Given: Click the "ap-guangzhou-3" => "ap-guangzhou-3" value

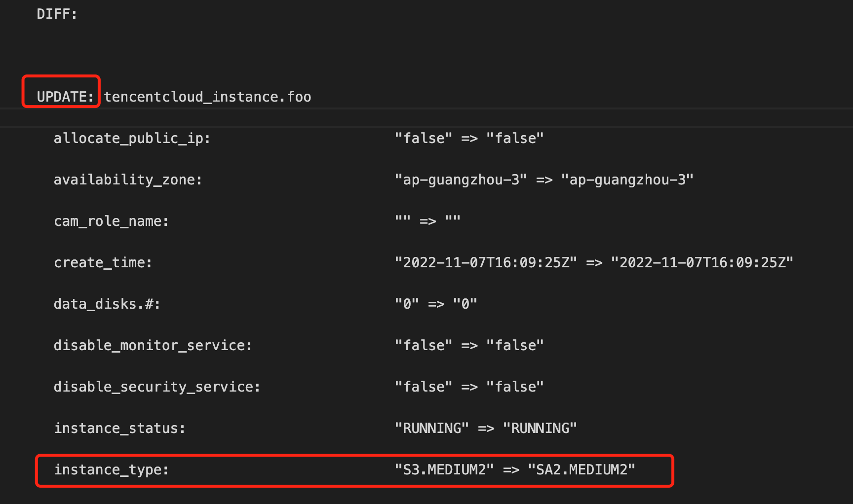Looking at the screenshot, I should [544, 180].
